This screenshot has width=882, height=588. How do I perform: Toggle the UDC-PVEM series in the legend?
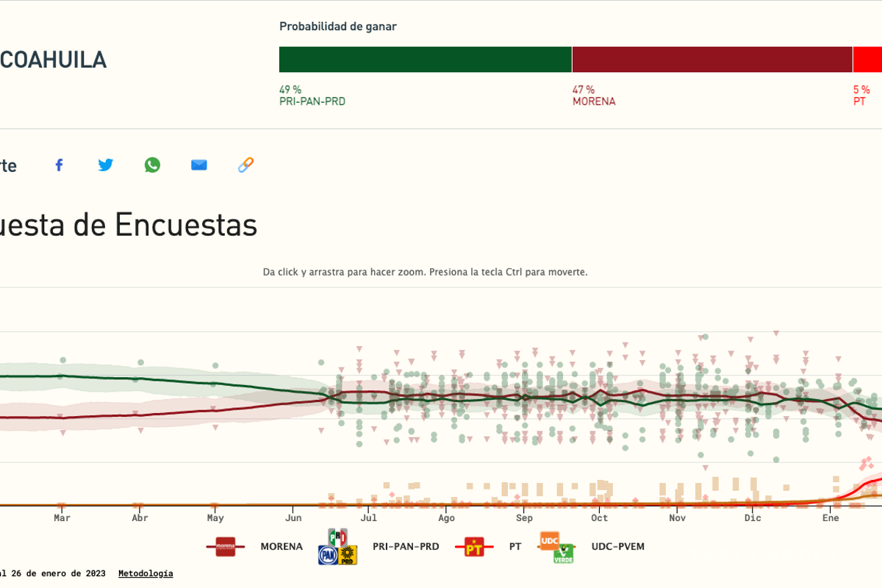[617, 547]
